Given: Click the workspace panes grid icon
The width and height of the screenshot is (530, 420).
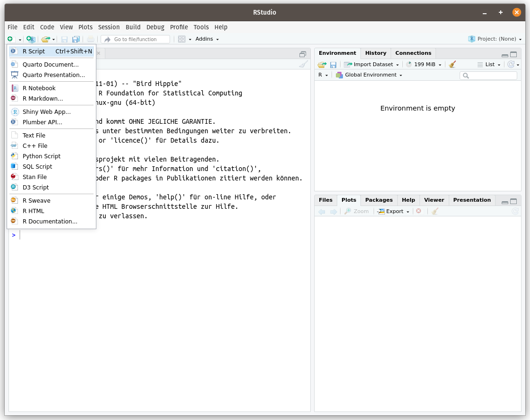Looking at the screenshot, I should point(181,39).
